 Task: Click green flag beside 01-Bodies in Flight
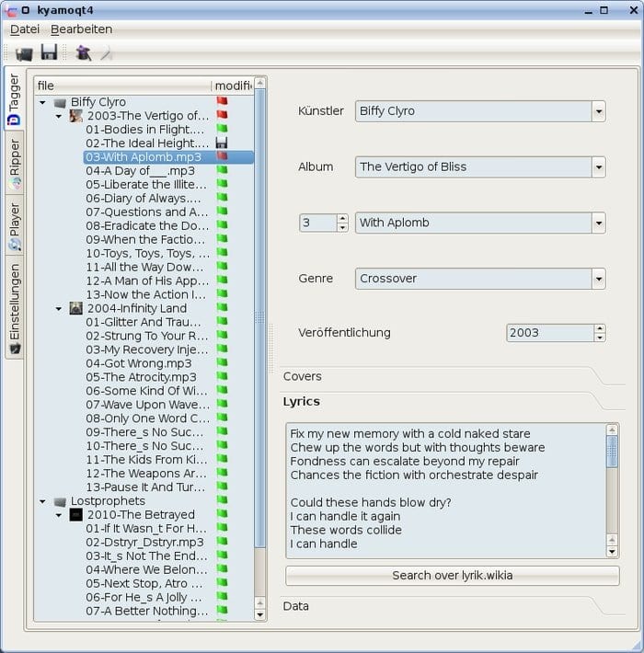[x=222, y=129]
